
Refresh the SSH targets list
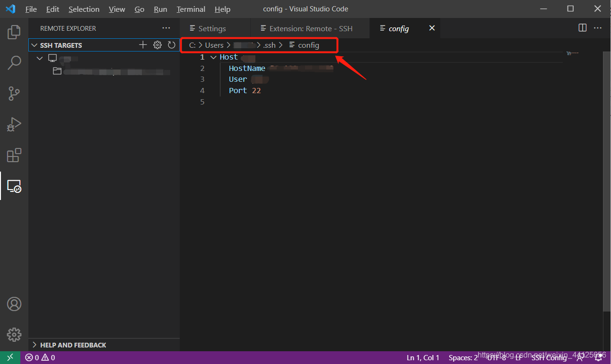[x=172, y=45]
